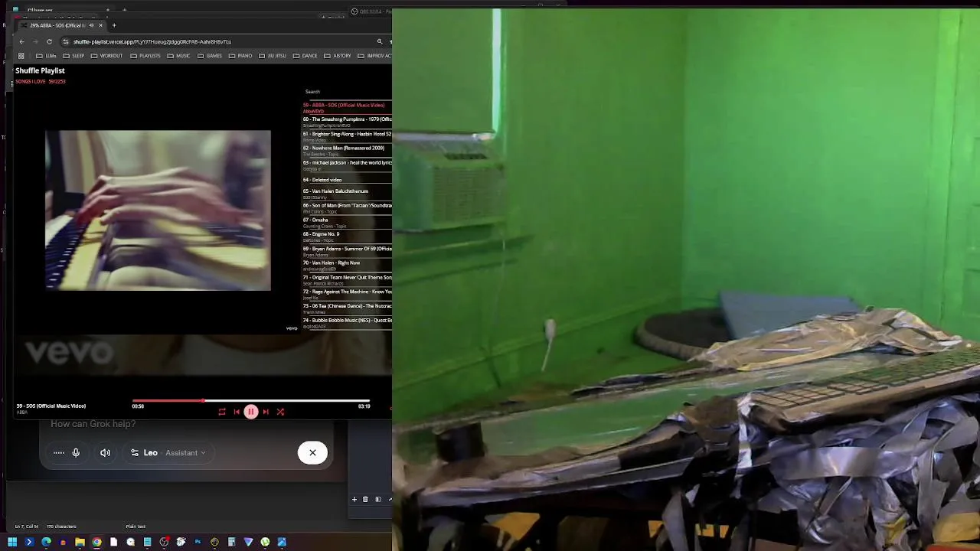Open the ASTORY bookmark folder
Screen dimensions: 980x551
click(337, 56)
